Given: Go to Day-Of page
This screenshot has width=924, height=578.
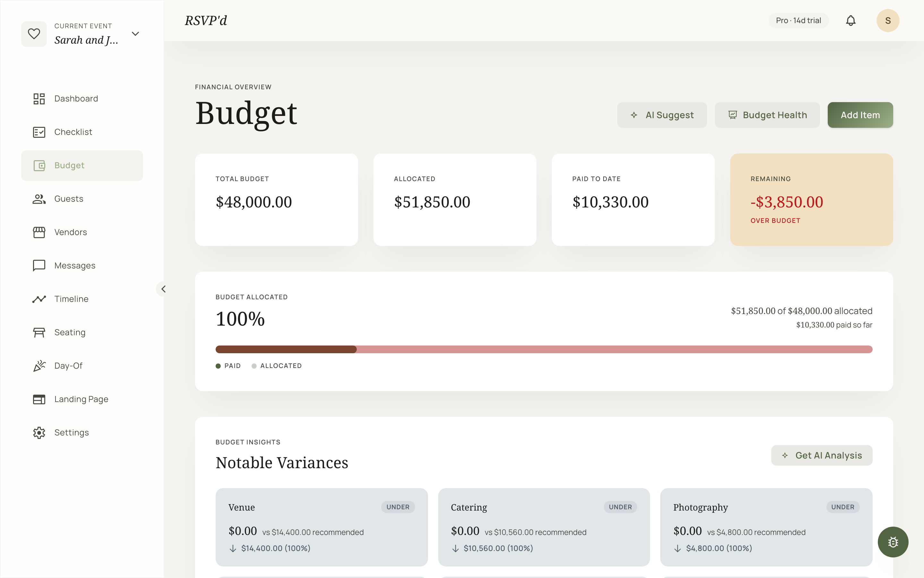Looking at the screenshot, I should (82, 366).
